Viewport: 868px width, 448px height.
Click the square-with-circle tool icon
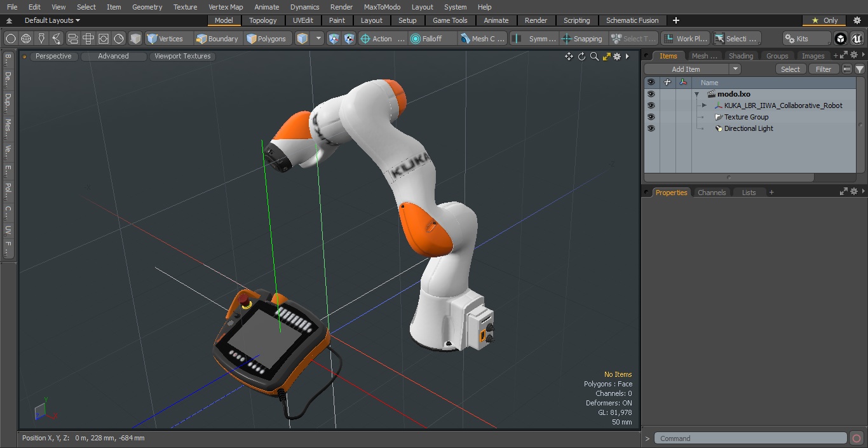click(x=104, y=39)
